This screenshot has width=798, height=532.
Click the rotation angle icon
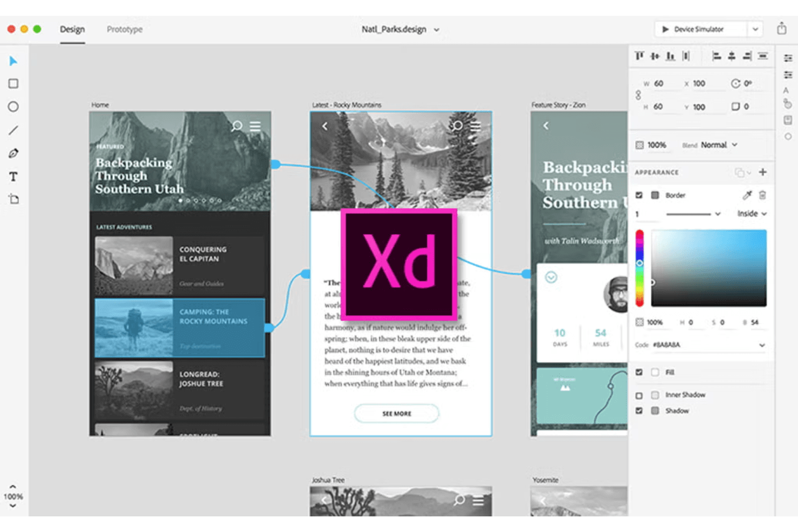click(x=735, y=84)
